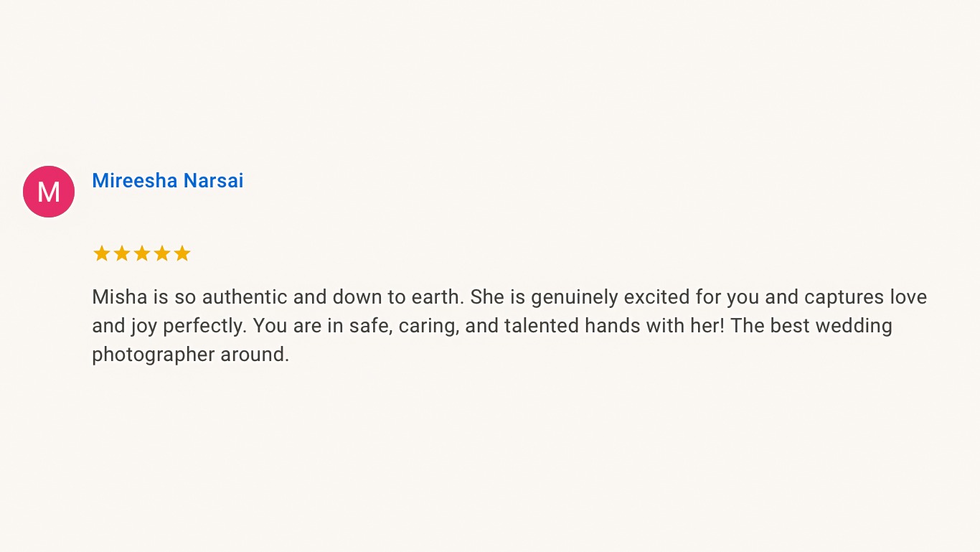Click the word "hands" in the second line
The width and height of the screenshot is (980, 552).
[x=609, y=326]
